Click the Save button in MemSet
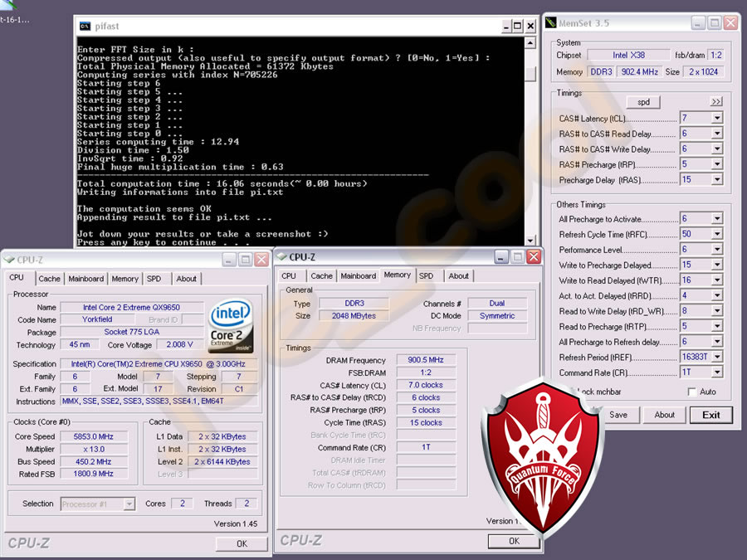 pos(618,415)
